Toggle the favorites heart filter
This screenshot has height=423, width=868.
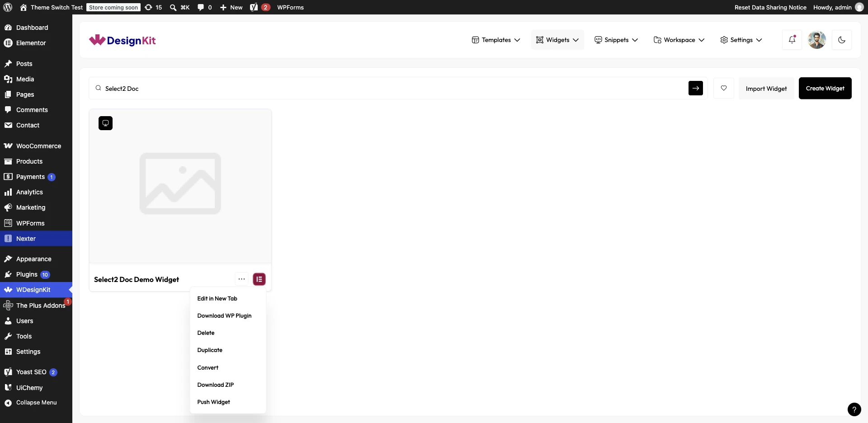(724, 88)
